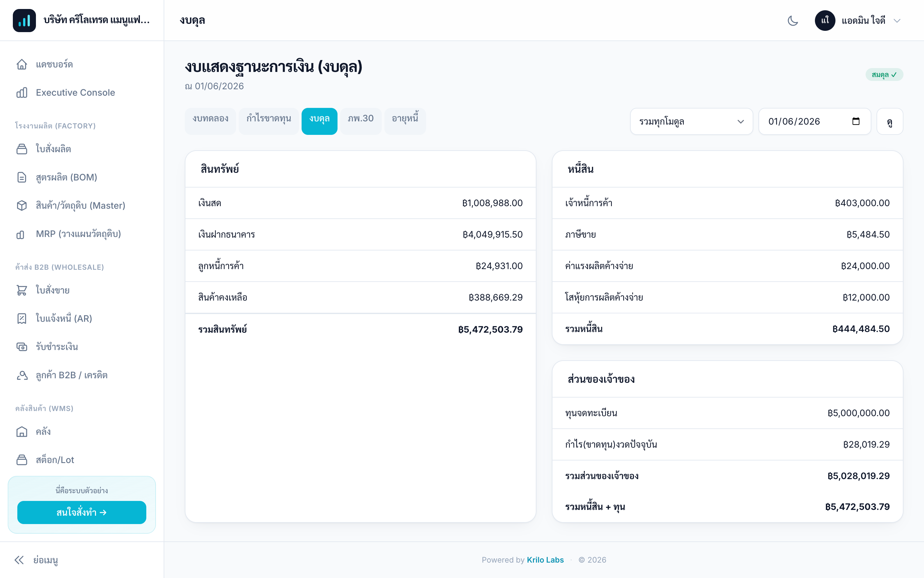Click the ใบแจ้งหนี้ (AR) receipt icon
Viewport: 924px width, 578px height.
coord(22,319)
